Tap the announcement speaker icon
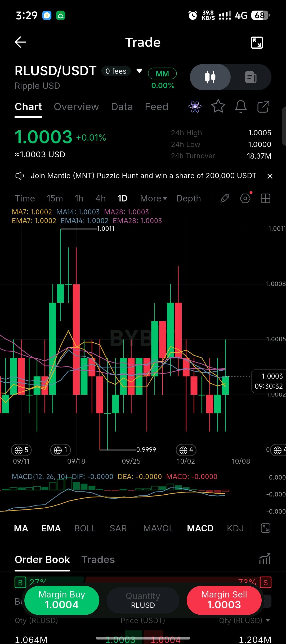The image size is (286, 644). 20,176
